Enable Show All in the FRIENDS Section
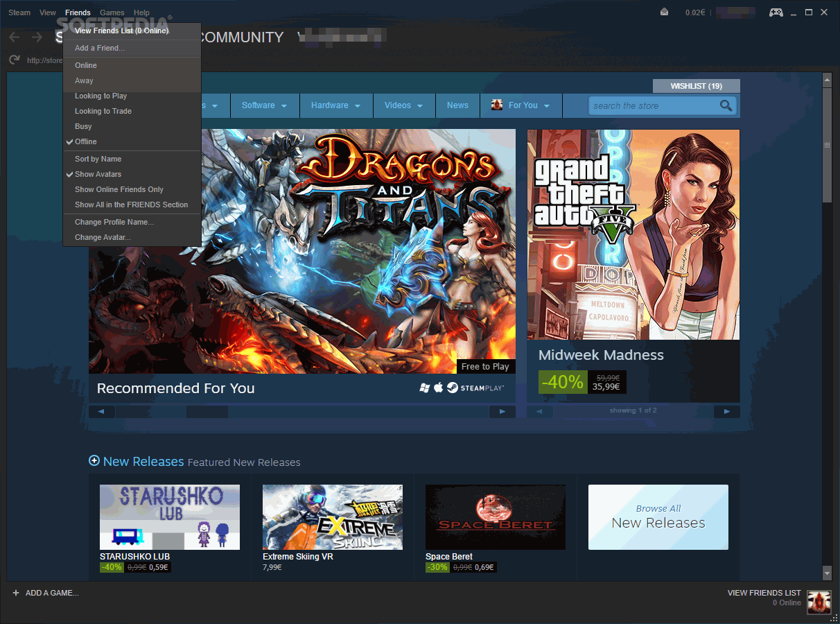840x624 pixels. [x=132, y=205]
